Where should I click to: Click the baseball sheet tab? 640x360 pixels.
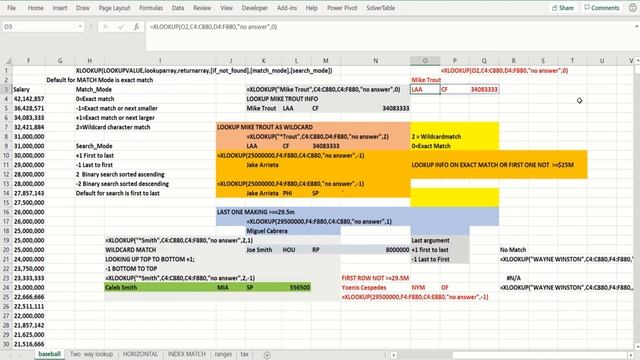(x=49, y=354)
